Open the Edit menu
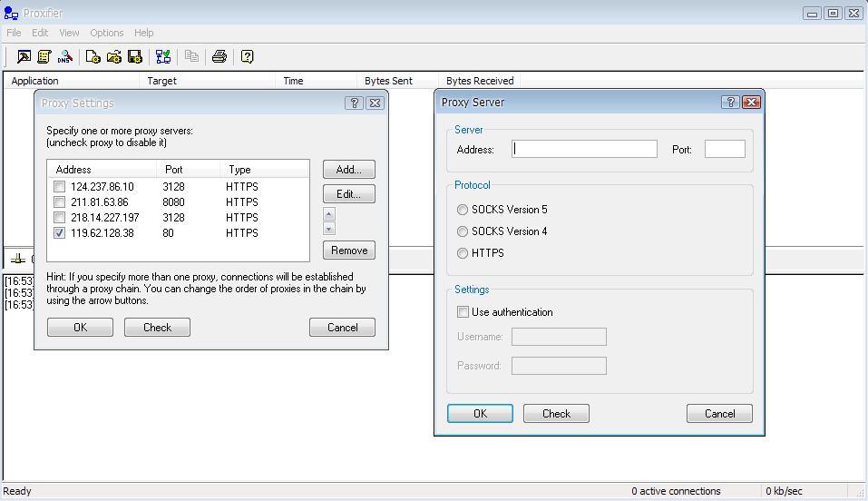 (x=40, y=33)
